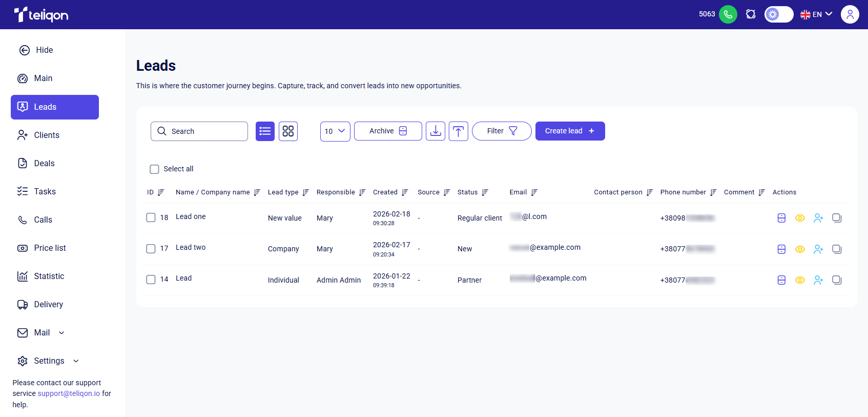This screenshot has height=417, width=868.
Task: Tick the checkbox for lead 18
Action: [151, 217]
